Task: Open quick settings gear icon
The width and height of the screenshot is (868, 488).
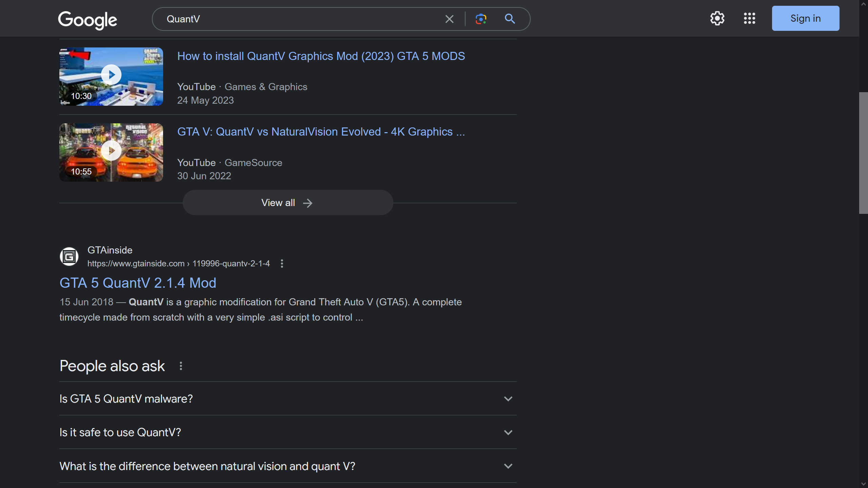Action: pyautogui.click(x=717, y=18)
